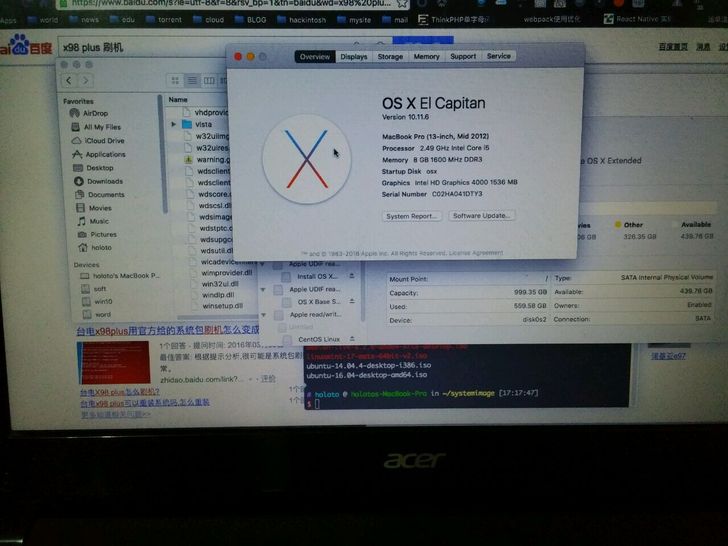Click the Software Update button
The height and width of the screenshot is (546, 728).
[x=481, y=216]
